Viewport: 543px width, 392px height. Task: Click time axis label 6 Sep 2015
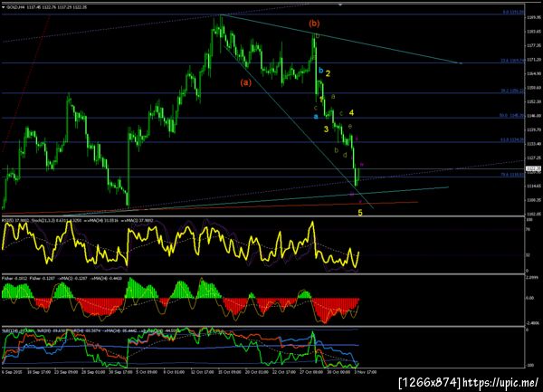[x=12, y=372]
